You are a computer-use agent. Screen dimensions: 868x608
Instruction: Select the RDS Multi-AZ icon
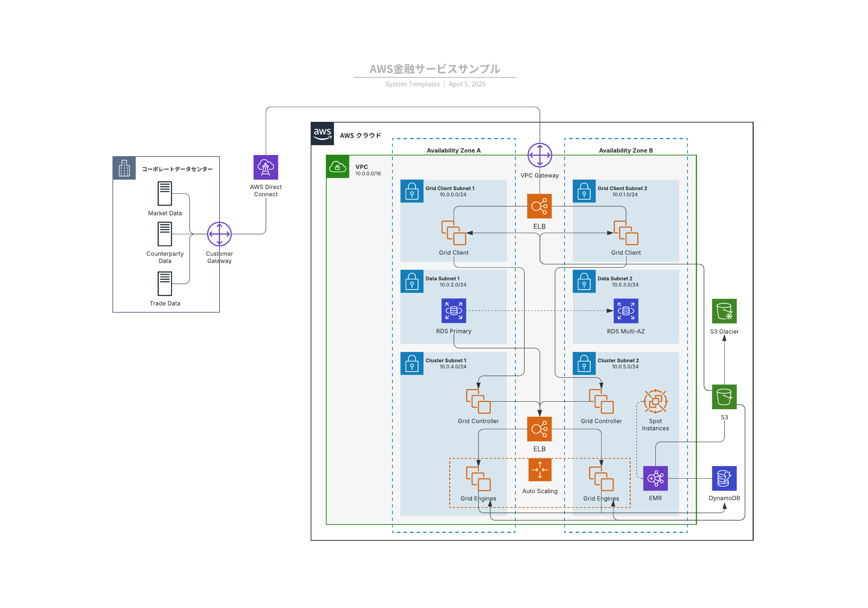coord(626,311)
